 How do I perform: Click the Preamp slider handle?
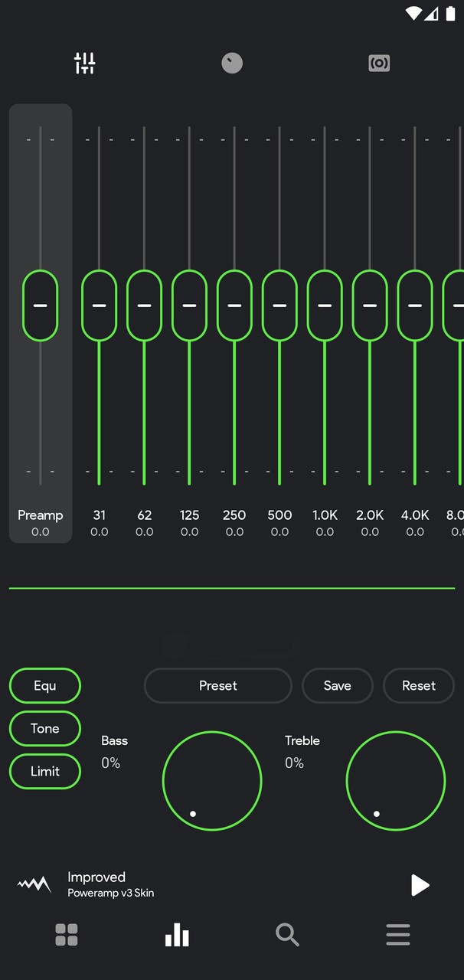click(40, 305)
